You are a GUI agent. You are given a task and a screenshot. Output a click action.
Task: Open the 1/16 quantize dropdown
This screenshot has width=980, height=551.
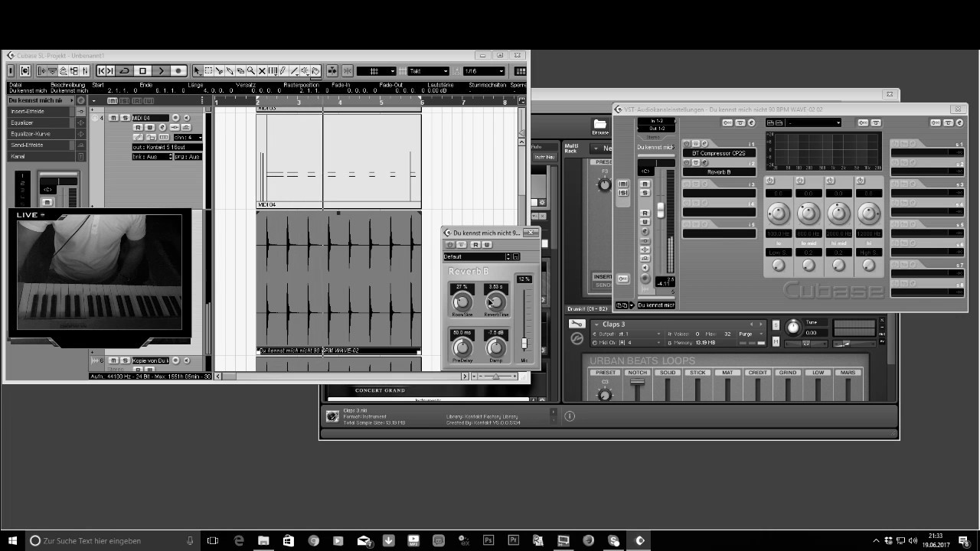[x=483, y=71]
